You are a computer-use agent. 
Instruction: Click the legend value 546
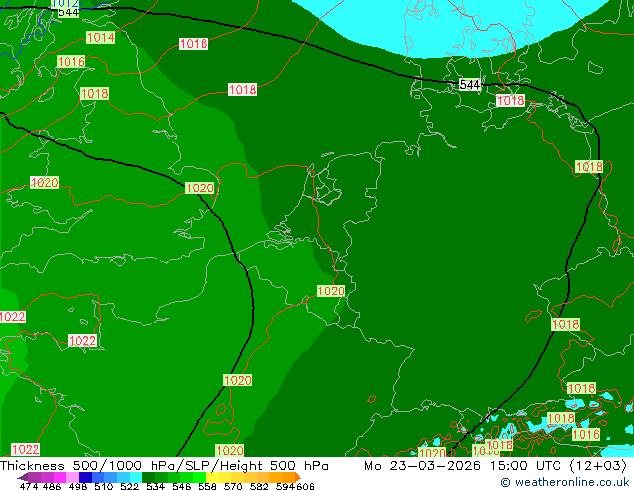click(182, 486)
